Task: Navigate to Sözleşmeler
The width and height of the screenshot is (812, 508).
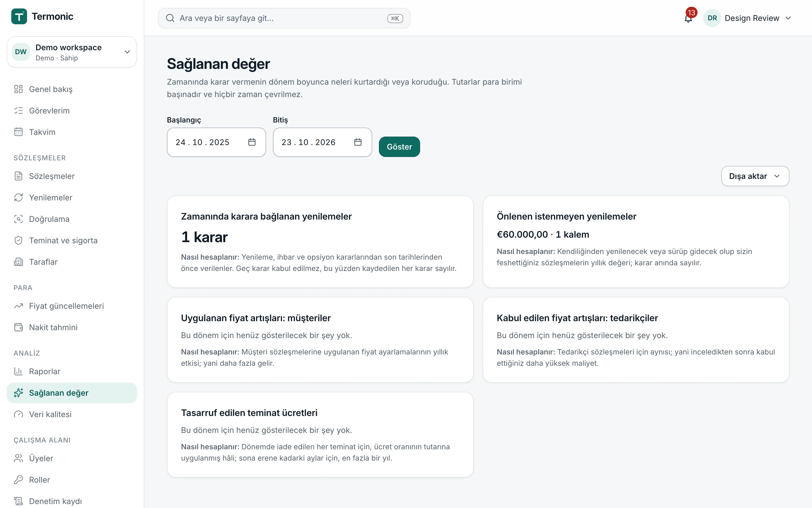Action: (x=72, y=176)
